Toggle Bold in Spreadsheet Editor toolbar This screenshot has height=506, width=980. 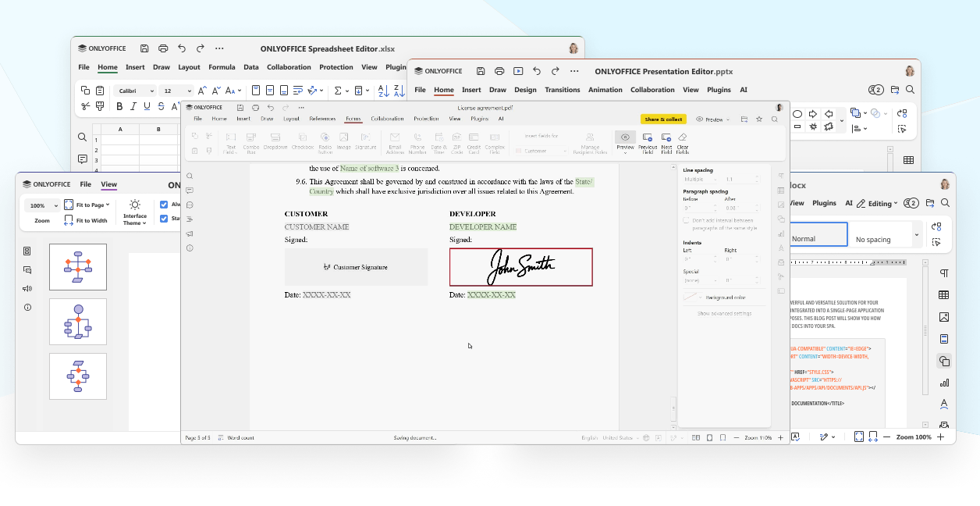[120, 106]
